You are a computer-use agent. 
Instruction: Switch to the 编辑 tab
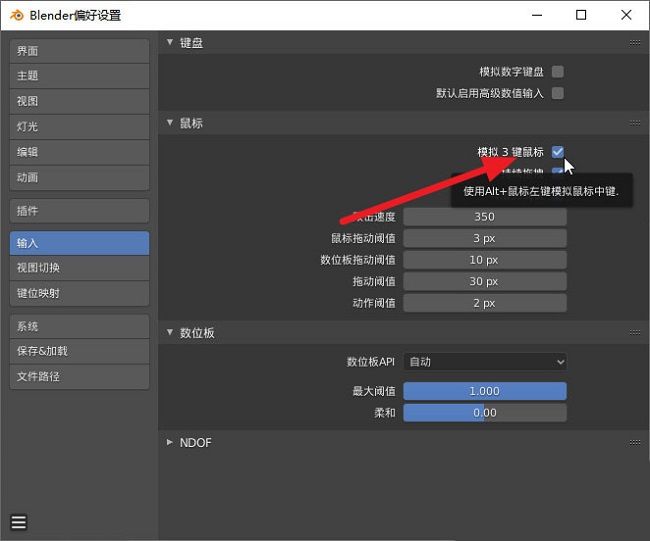tap(79, 152)
